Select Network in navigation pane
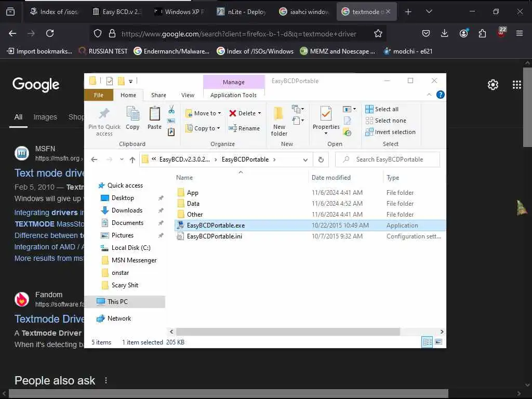Viewport: 532px width, 399px height. coord(119,318)
